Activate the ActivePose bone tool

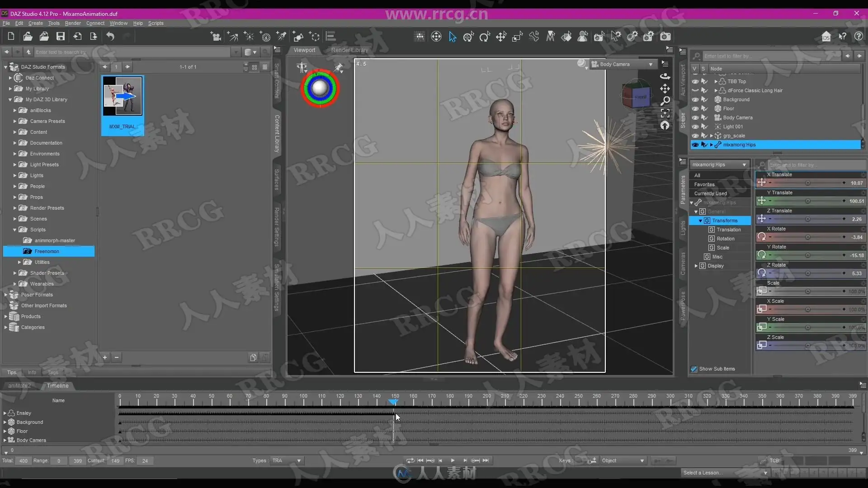[x=534, y=37]
